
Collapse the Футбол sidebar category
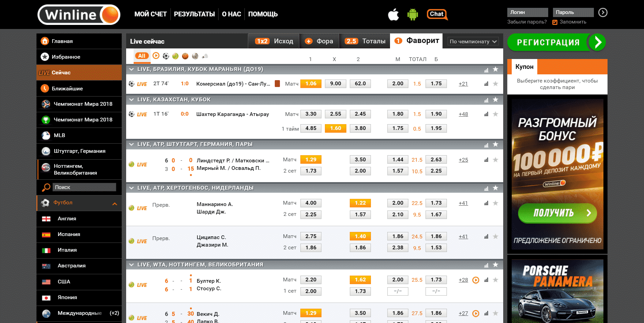coord(115,204)
